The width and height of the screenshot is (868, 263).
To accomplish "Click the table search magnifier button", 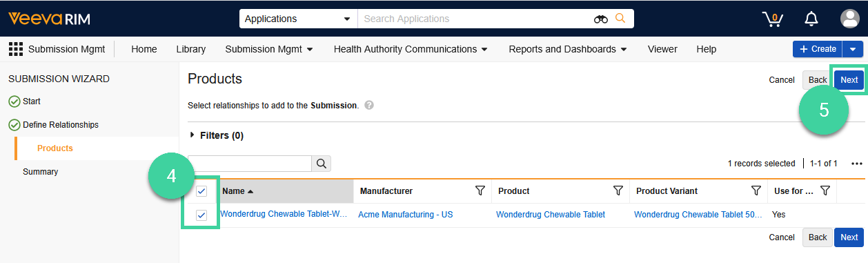I will (321, 164).
